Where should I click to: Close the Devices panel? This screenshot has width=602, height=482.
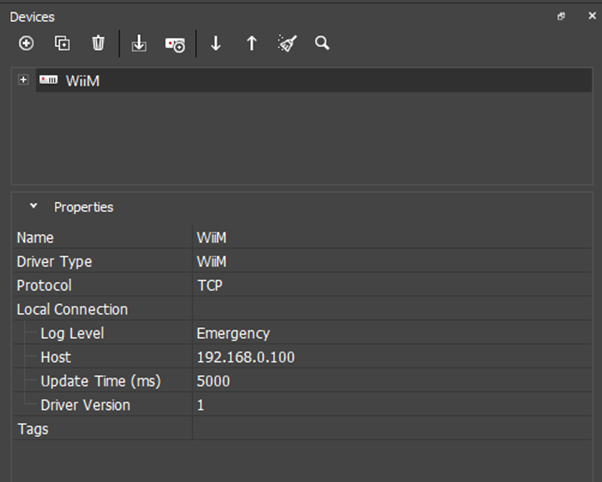tap(592, 16)
